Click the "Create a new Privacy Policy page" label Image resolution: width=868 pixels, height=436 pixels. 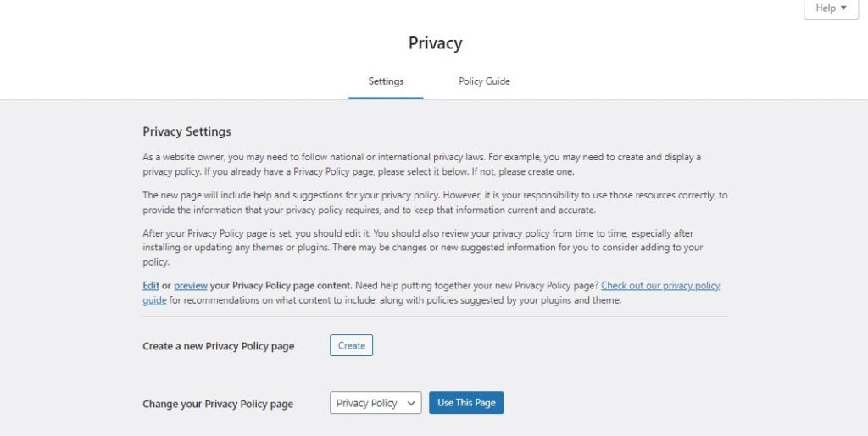218,346
